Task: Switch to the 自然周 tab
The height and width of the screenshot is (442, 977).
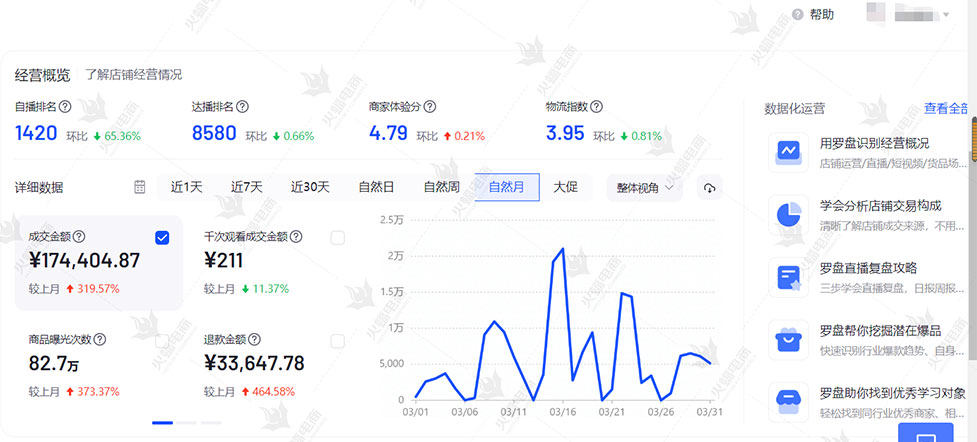Action: click(442, 187)
